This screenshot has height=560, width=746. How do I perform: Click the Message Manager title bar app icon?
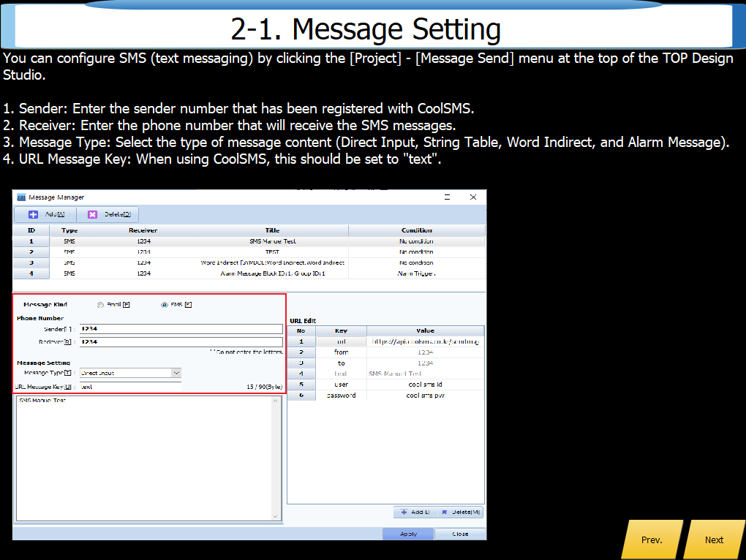(x=21, y=197)
